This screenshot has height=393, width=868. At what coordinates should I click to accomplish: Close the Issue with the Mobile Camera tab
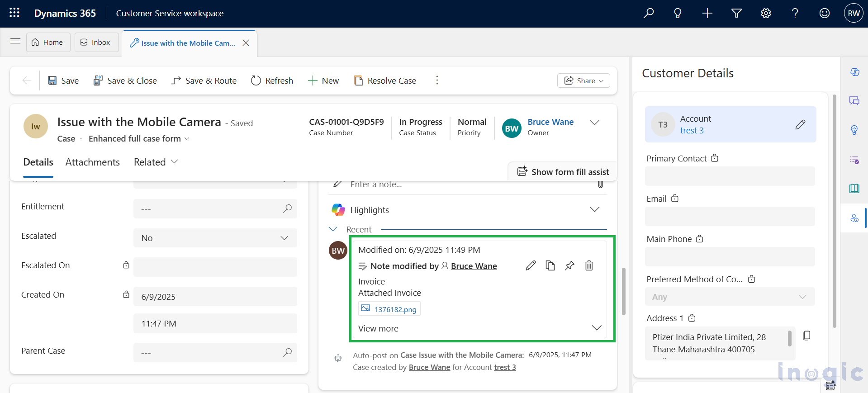tap(246, 43)
